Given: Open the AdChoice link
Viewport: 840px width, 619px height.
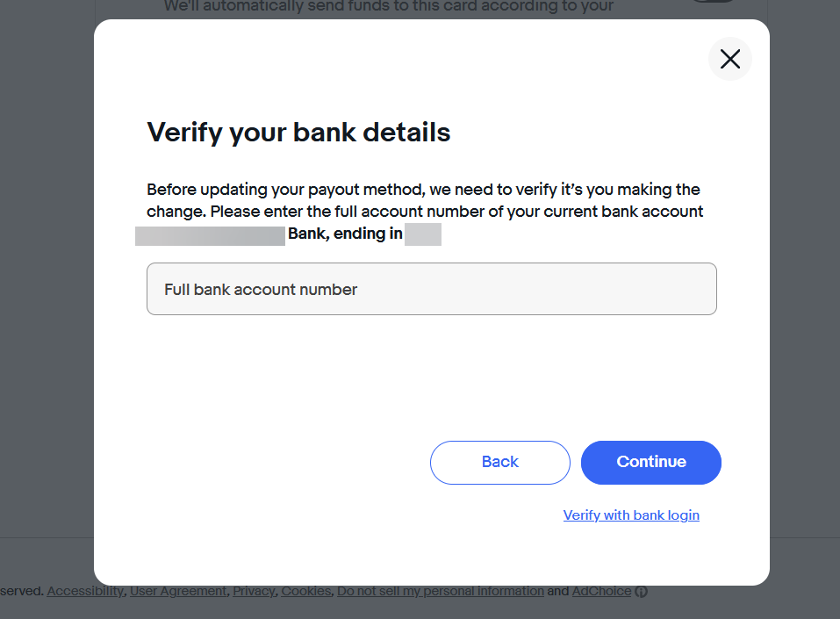Looking at the screenshot, I should [x=601, y=591].
